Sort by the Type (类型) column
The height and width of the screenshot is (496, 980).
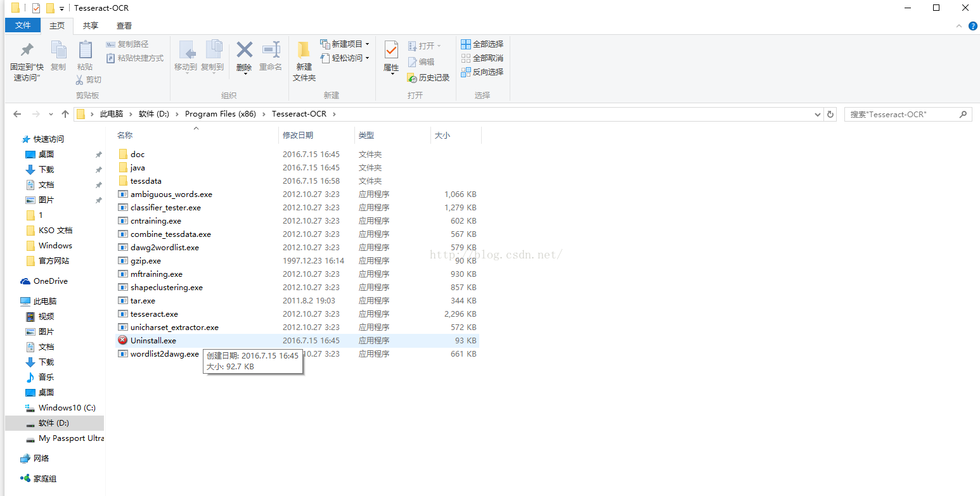(x=366, y=136)
